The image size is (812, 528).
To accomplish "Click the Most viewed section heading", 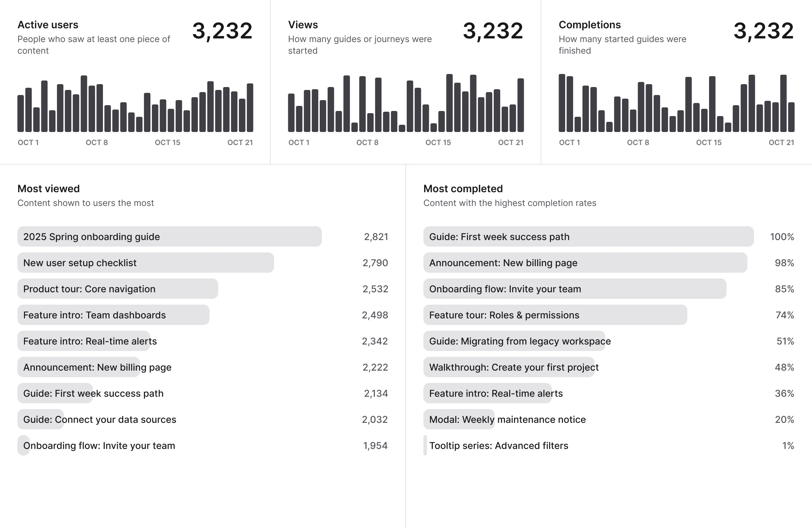I will [49, 189].
